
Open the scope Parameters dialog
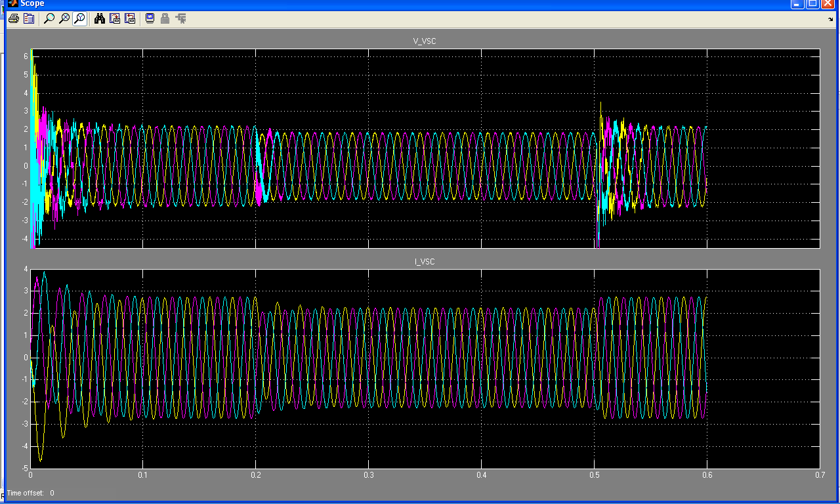click(x=29, y=18)
